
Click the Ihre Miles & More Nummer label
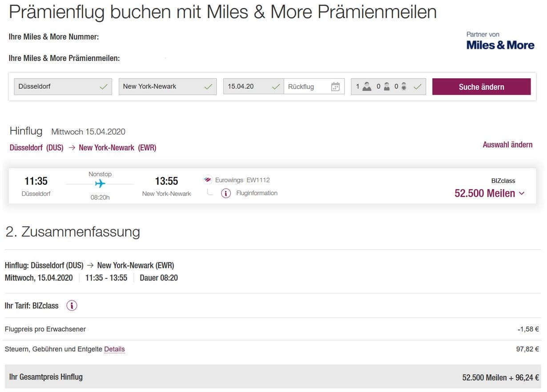pyautogui.click(x=54, y=37)
